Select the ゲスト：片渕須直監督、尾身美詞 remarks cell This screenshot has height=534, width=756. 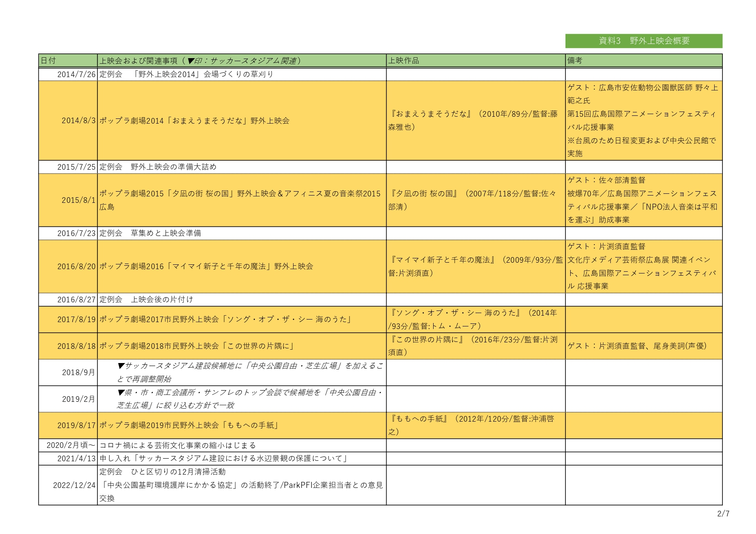[x=644, y=346]
